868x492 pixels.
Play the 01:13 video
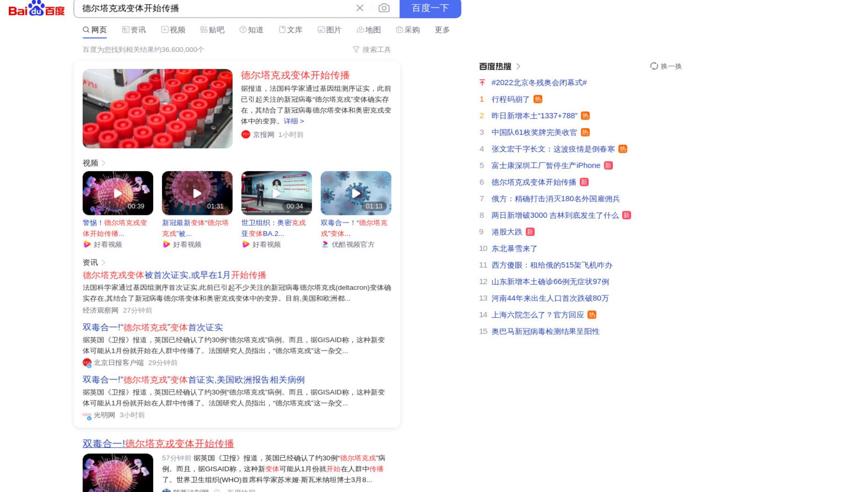356,193
